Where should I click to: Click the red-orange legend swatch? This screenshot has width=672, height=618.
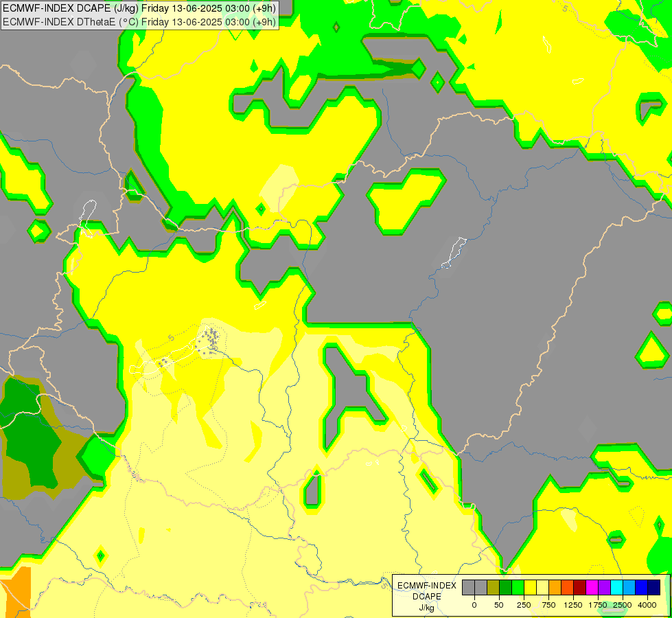(568, 588)
